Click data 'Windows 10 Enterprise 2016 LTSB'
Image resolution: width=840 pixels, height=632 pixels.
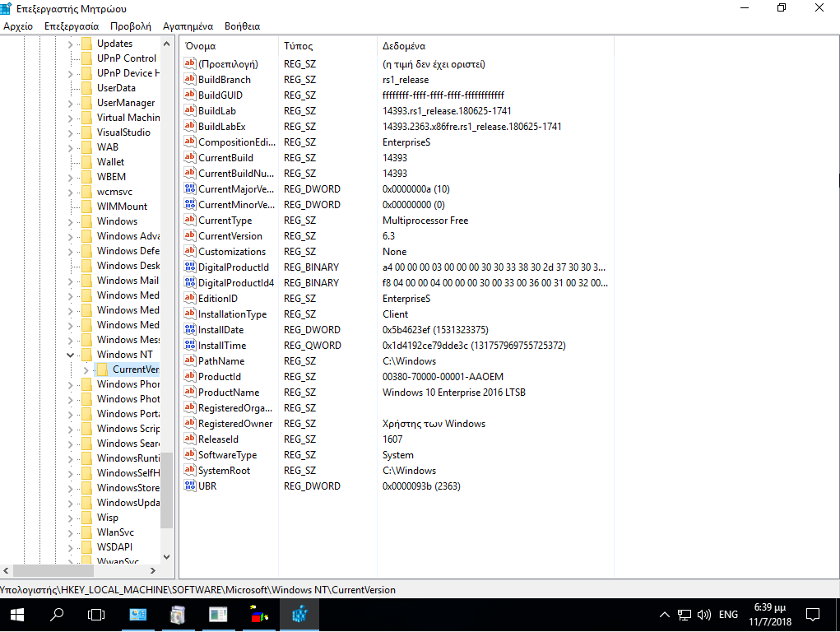[x=454, y=393]
